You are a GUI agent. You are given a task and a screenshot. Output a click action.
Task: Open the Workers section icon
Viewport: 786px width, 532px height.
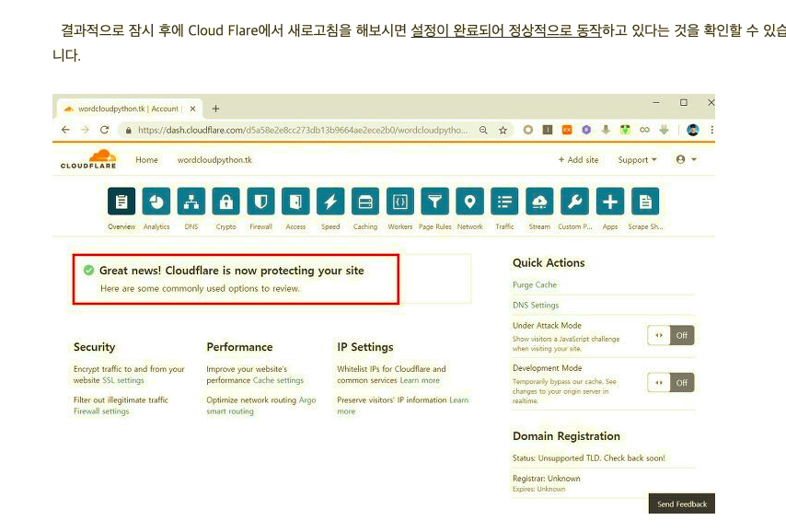(x=400, y=202)
